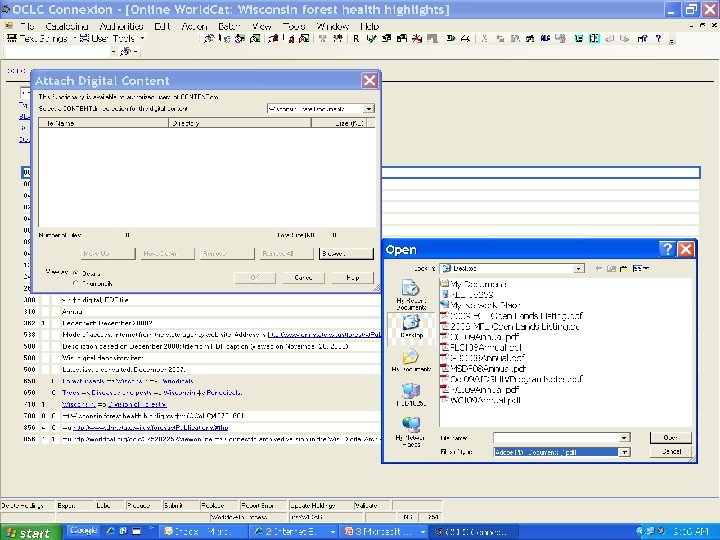This screenshot has height=540, width=720.
Task: Select My Recent Documents in places bar
Action: [411, 294]
